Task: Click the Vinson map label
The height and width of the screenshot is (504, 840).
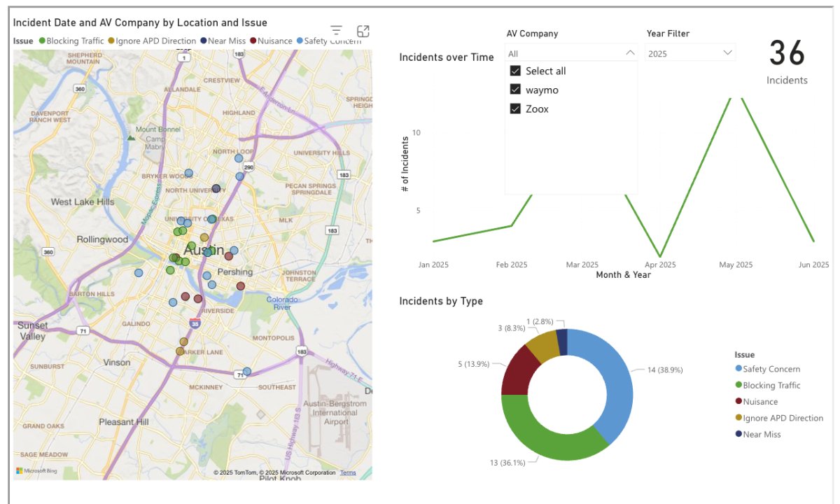Action: (117, 363)
